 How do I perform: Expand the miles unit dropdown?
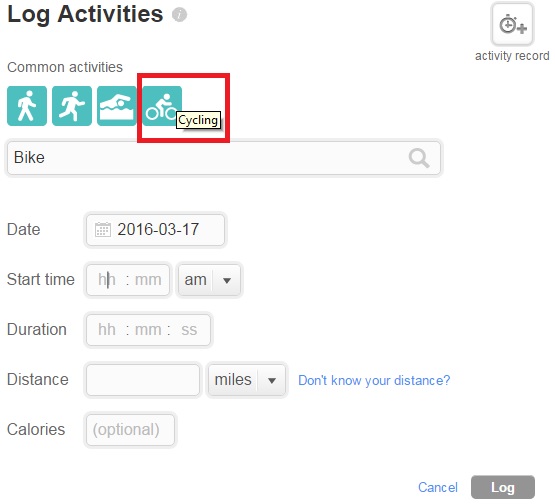pyautogui.click(x=247, y=380)
